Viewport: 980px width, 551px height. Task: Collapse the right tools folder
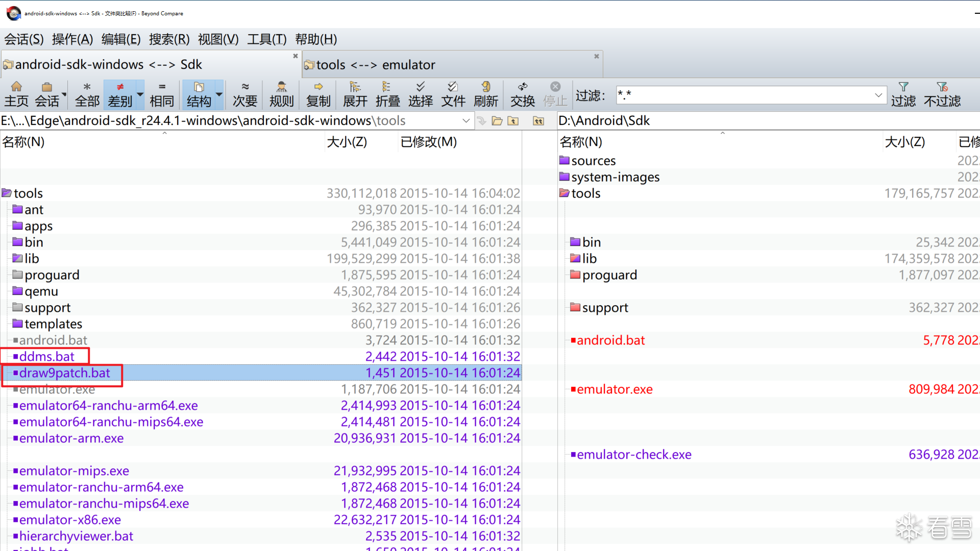coord(564,193)
